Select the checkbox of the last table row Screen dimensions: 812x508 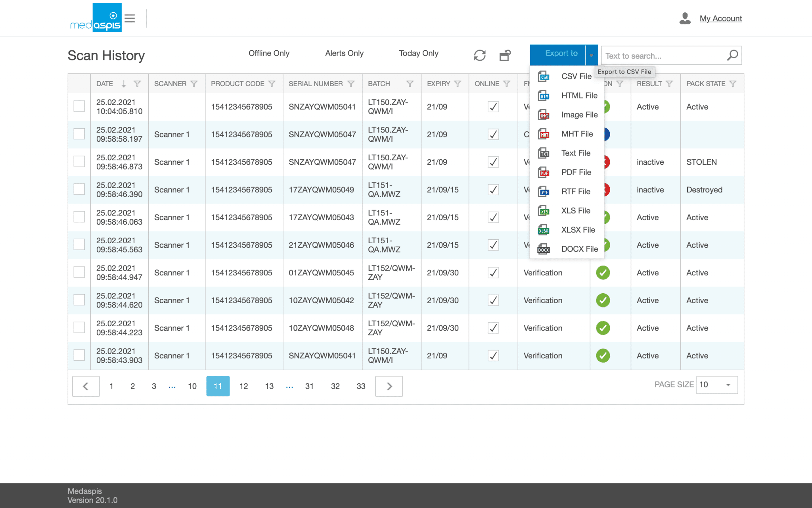79,355
